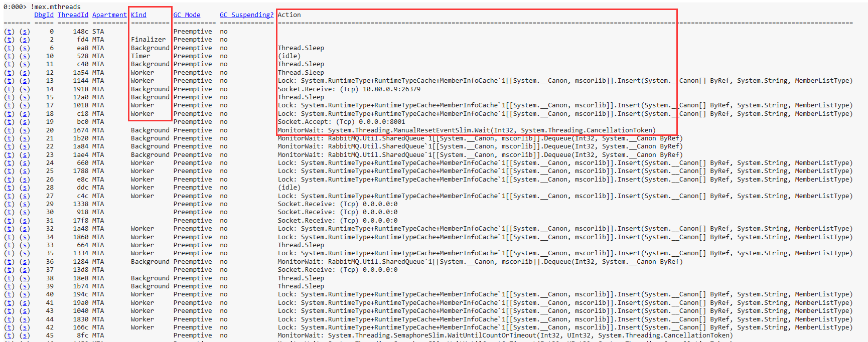The width and height of the screenshot is (868, 342).
Task: Click (s) for thread 1a84
Action: [25, 146]
